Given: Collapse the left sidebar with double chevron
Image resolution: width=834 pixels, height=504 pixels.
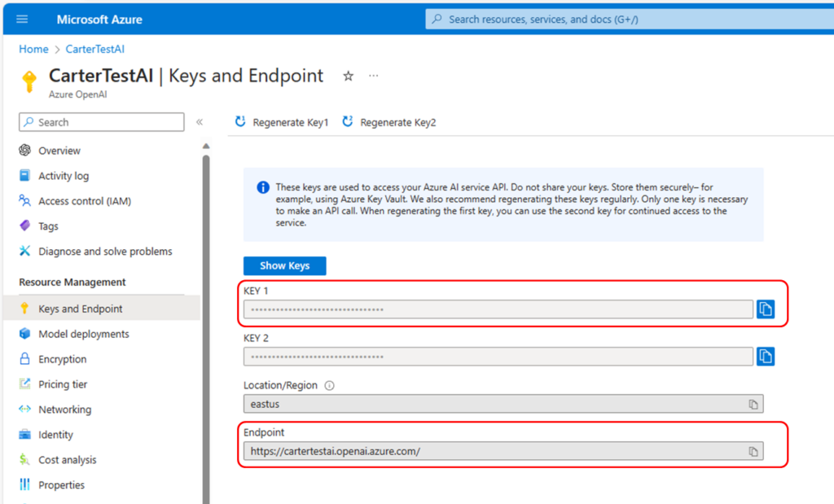Looking at the screenshot, I should (x=200, y=122).
